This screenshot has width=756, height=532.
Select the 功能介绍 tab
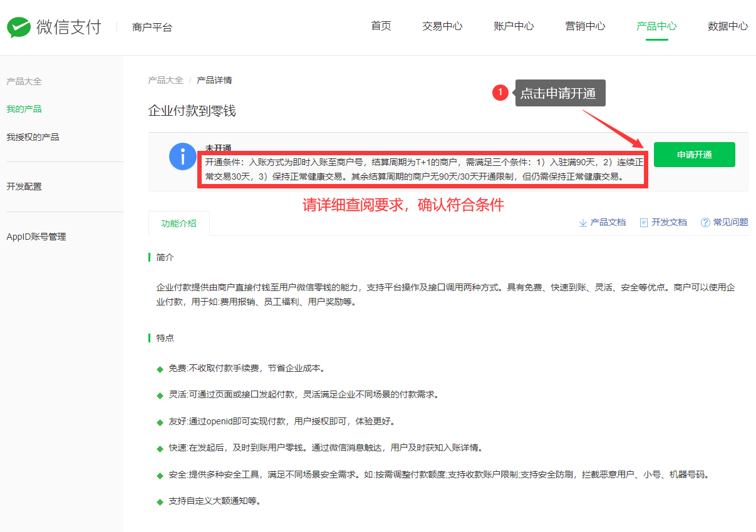pos(179,223)
